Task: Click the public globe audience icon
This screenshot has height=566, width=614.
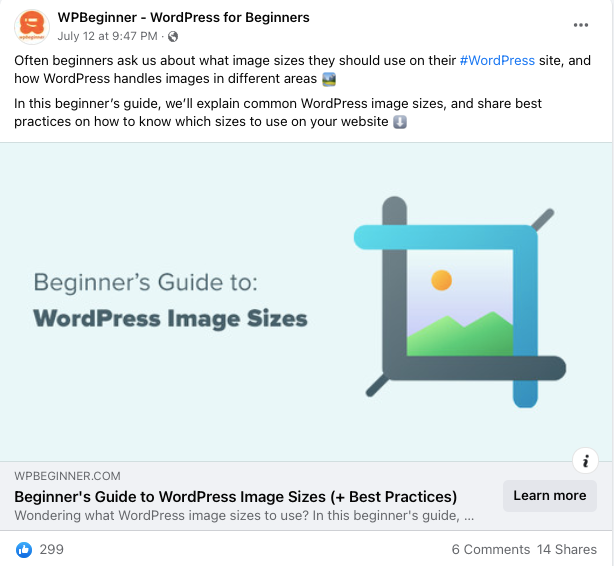Action: coord(173,36)
